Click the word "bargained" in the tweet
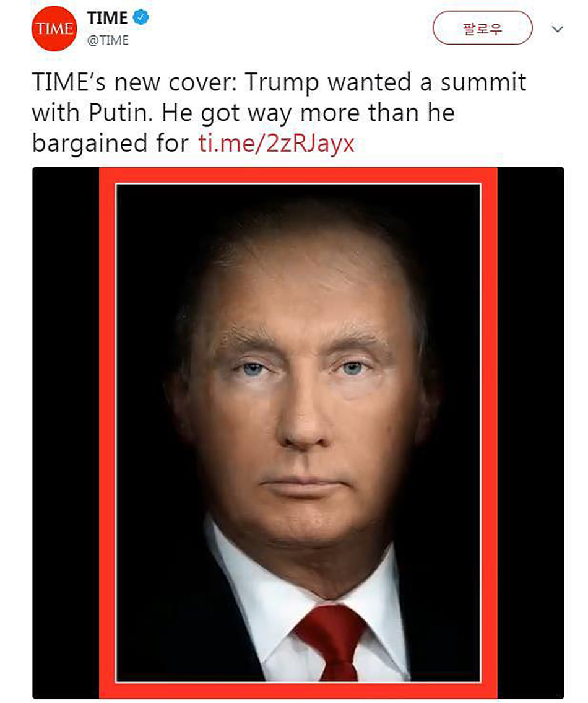The height and width of the screenshot is (703, 588). click(90, 144)
